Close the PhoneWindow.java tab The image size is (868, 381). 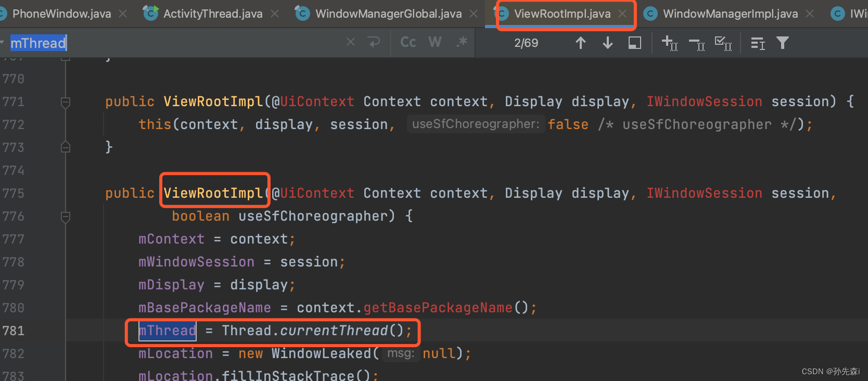[123, 14]
